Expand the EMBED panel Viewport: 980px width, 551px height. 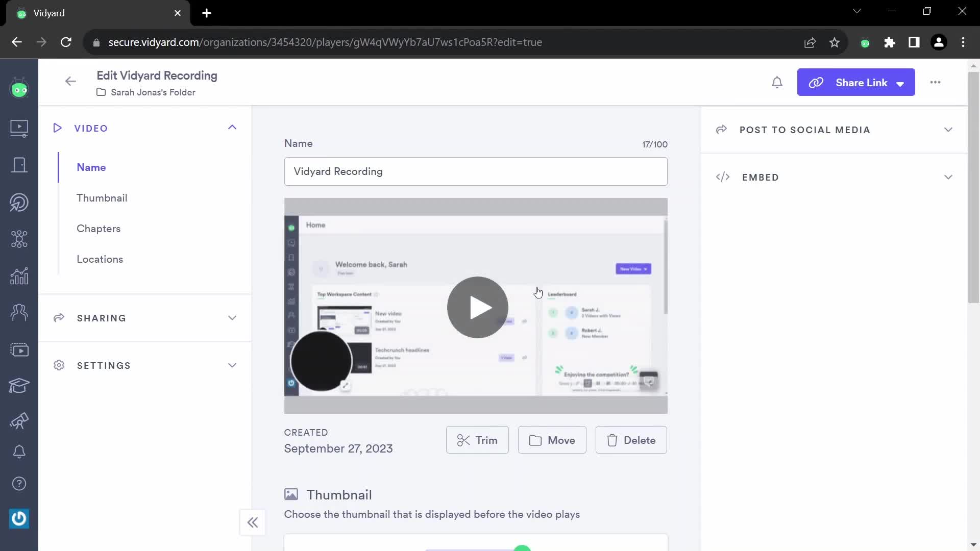(948, 177)
